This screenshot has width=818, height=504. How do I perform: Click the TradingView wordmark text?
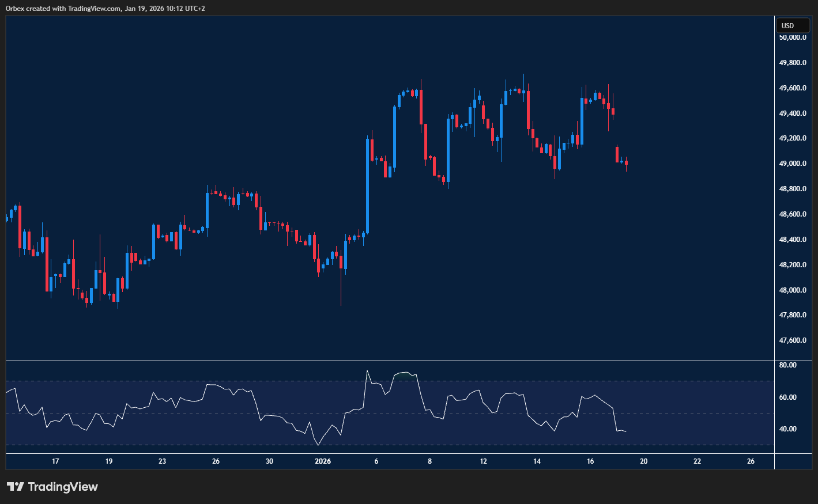(64, 487)
